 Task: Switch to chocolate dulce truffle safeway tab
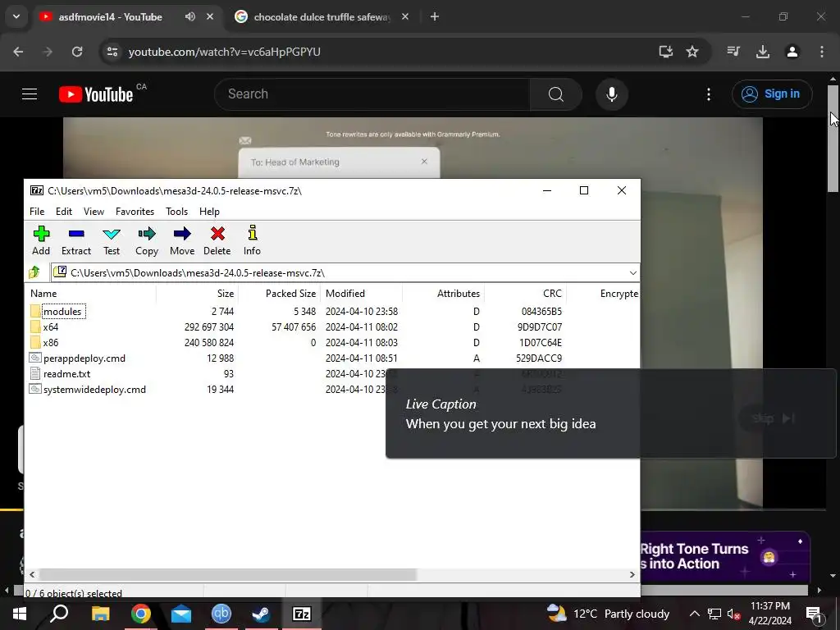322,17
